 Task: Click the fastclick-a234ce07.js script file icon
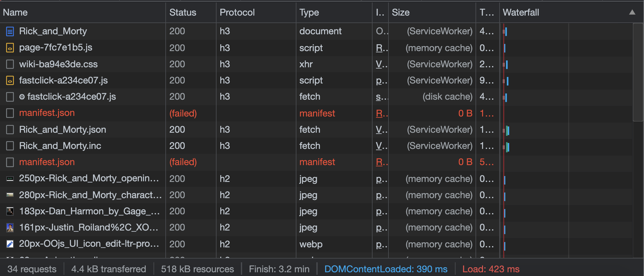tap(10, 81)
